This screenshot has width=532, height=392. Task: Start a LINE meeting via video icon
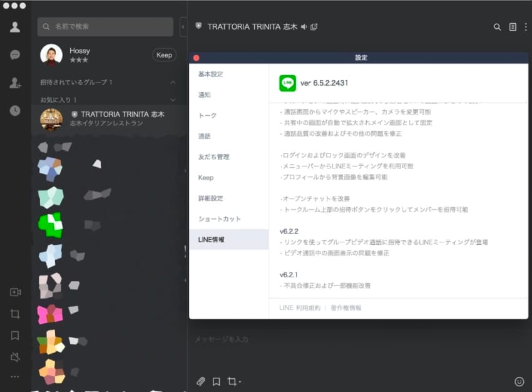click(x=15, y=292)
